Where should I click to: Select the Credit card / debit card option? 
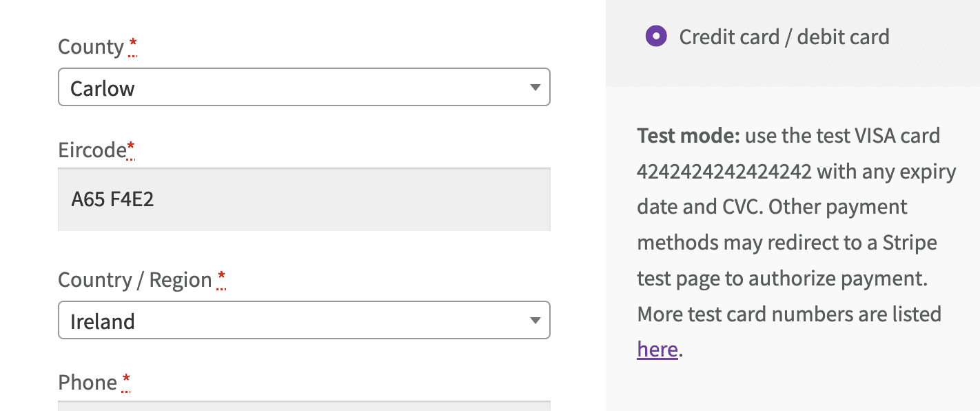pyautogui.click(x=656, y=35)
